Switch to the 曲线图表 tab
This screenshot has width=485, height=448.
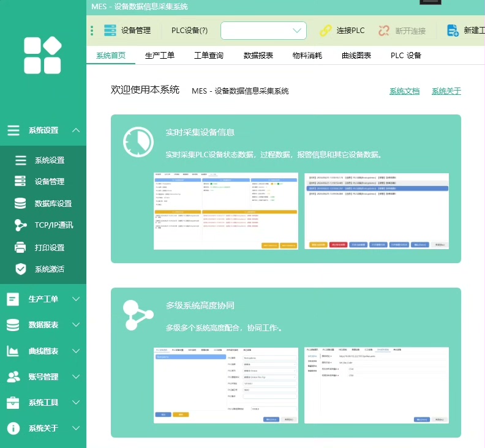pyautogui.click(x=356, y=56)
